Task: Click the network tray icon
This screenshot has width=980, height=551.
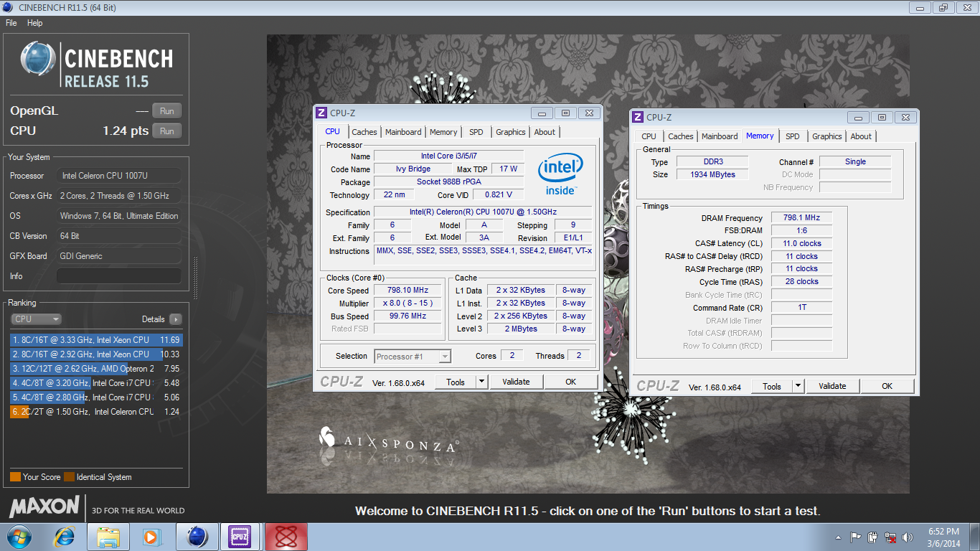Action: tap(890, 537)
